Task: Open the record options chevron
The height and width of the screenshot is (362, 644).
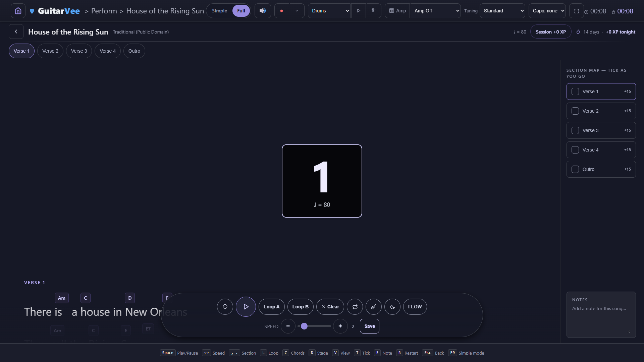Action: (297, 11)
